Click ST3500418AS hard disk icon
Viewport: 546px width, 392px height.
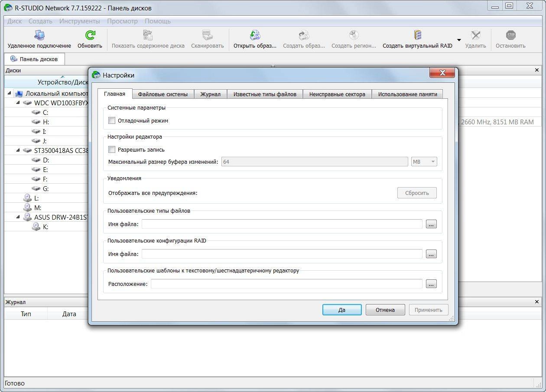27,150
